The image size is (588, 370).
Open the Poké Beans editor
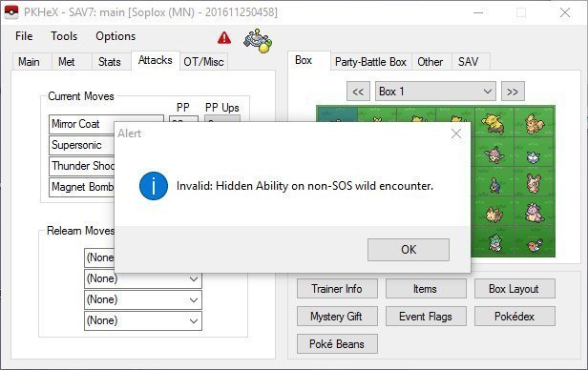[337, 344]
